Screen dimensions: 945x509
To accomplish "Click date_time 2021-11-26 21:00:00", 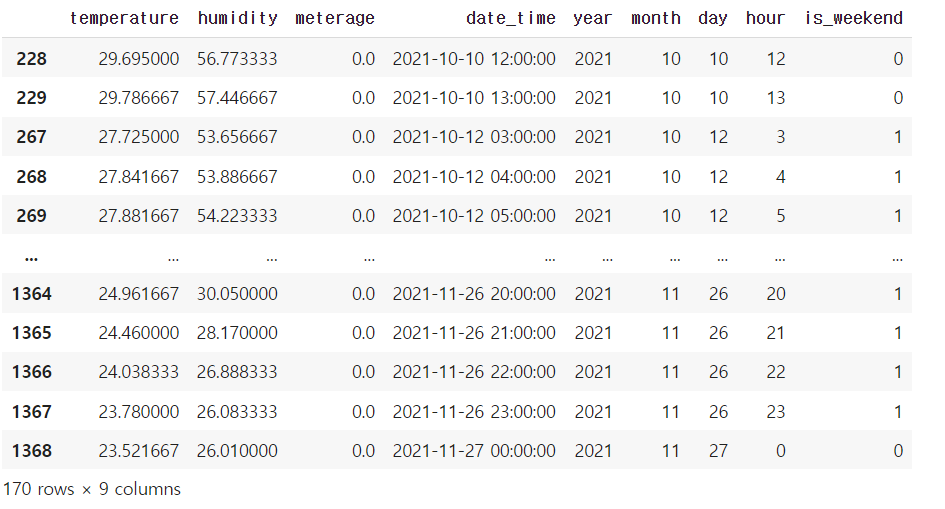I will (474, 333).
